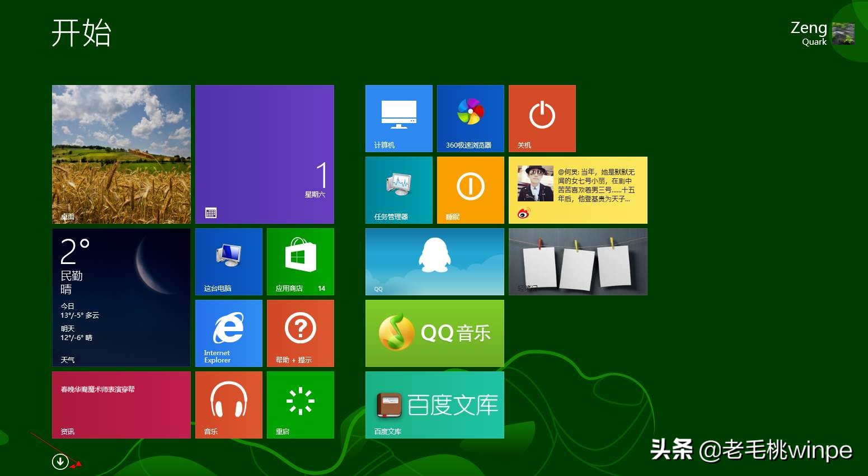Open the 资讯 news tile
The height and width of the screenshot is (476, 868).
121,405
